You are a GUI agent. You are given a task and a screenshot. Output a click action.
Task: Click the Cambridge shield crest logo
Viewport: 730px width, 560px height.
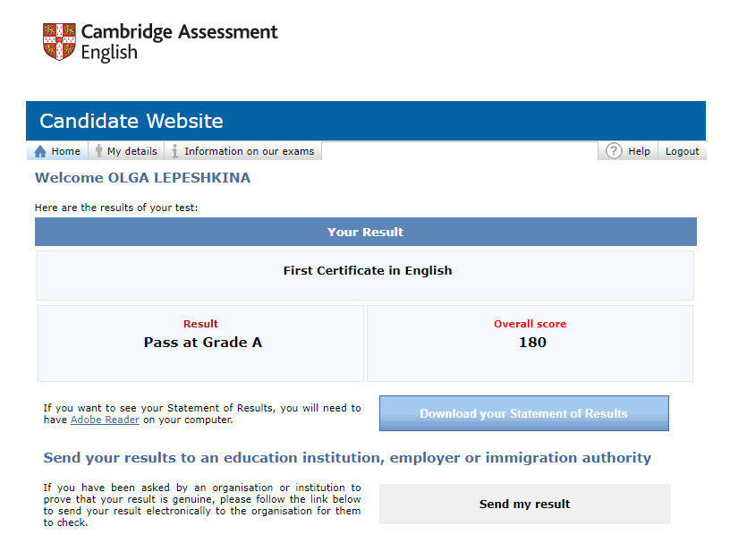pos(59,42)
